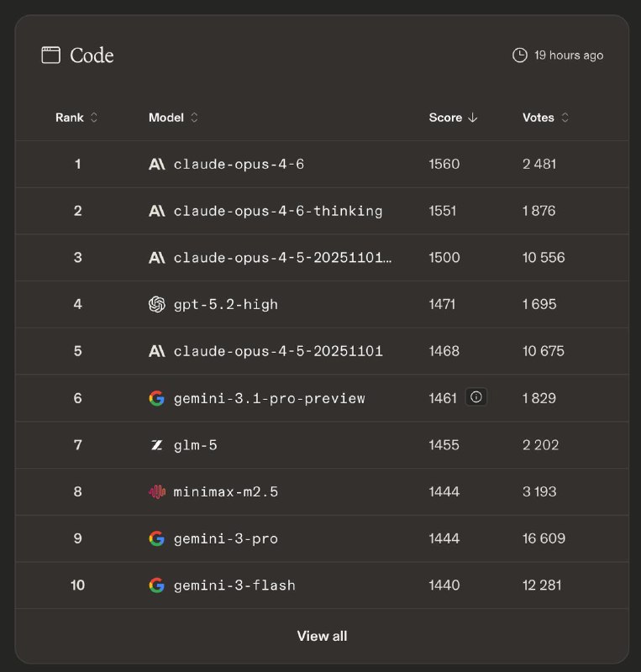Image resolution: width=641 pixels, height=672 pixels.
Task: Select the gpt-5.2-high model name
Action: click(225, 305)
